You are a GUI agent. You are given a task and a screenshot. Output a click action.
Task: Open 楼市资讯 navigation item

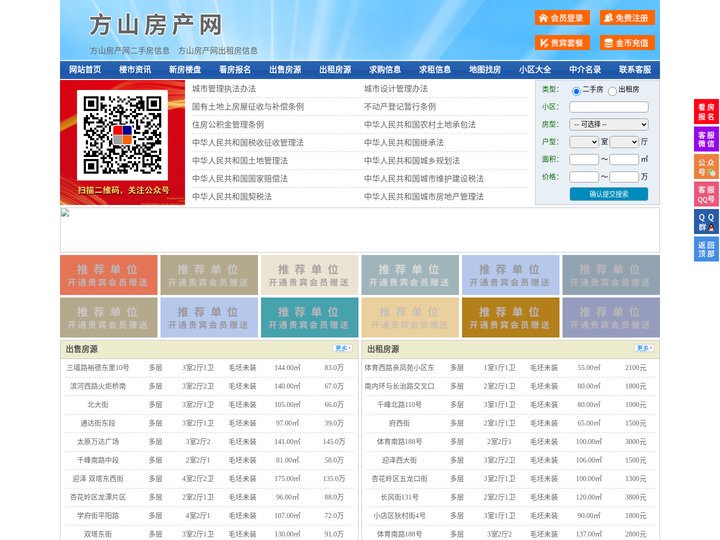[135, 70]
